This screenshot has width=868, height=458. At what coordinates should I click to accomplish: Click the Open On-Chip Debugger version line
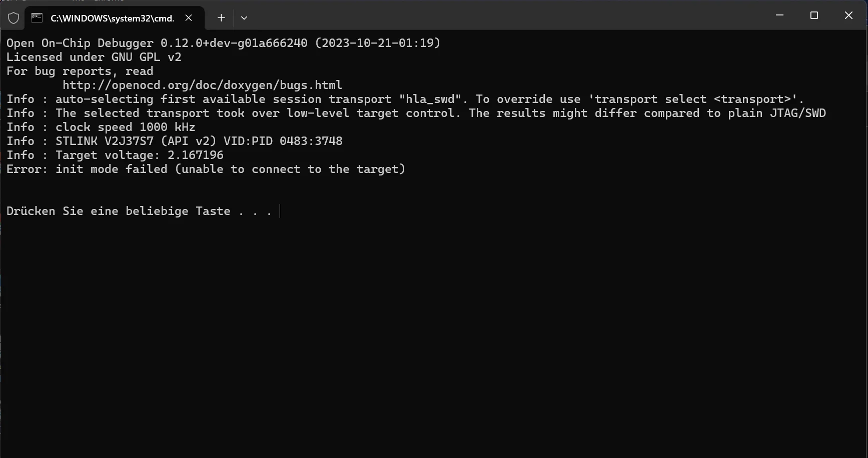pos(223,43)
